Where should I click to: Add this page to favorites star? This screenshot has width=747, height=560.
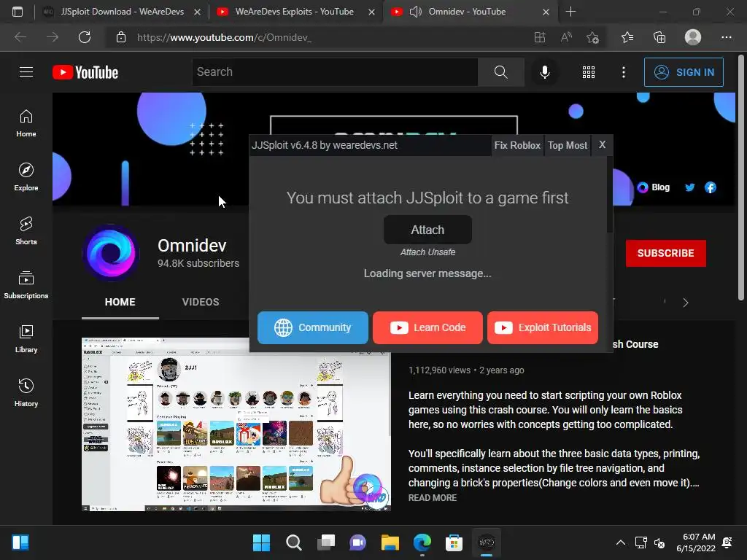[x=592, y=37]
